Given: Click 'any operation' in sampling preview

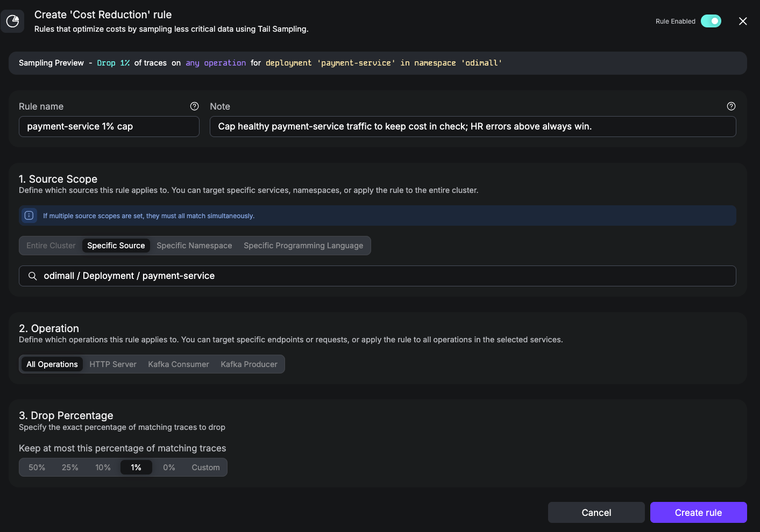Looking at the screenshot, I should coord(216,63).
